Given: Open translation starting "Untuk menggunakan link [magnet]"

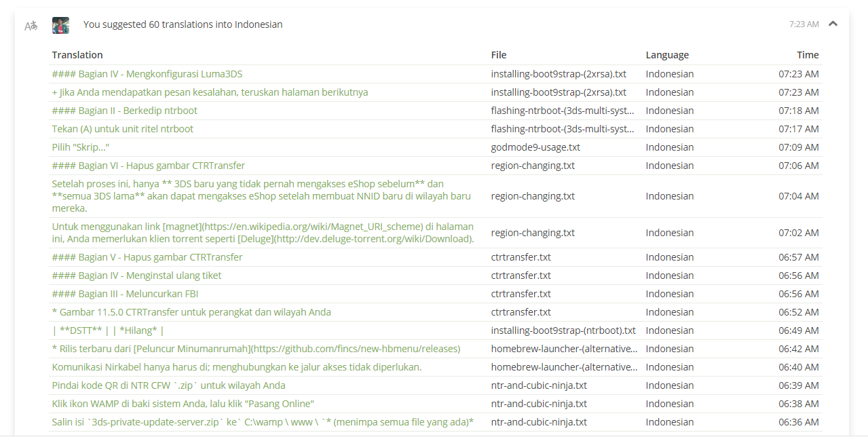Looking at the screenshot, I should [x=263, y=233].
